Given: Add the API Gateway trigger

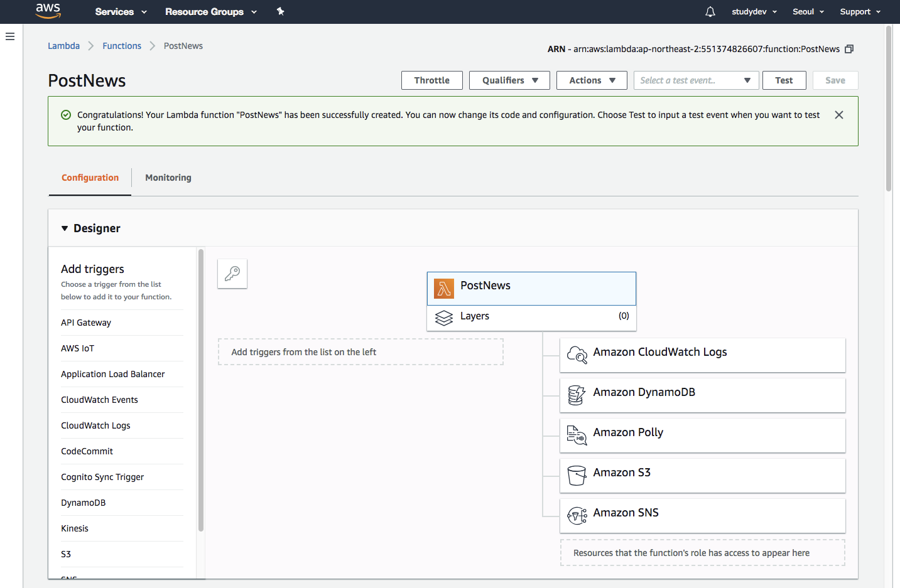Looking at the screenshot, I should [122, 323].
